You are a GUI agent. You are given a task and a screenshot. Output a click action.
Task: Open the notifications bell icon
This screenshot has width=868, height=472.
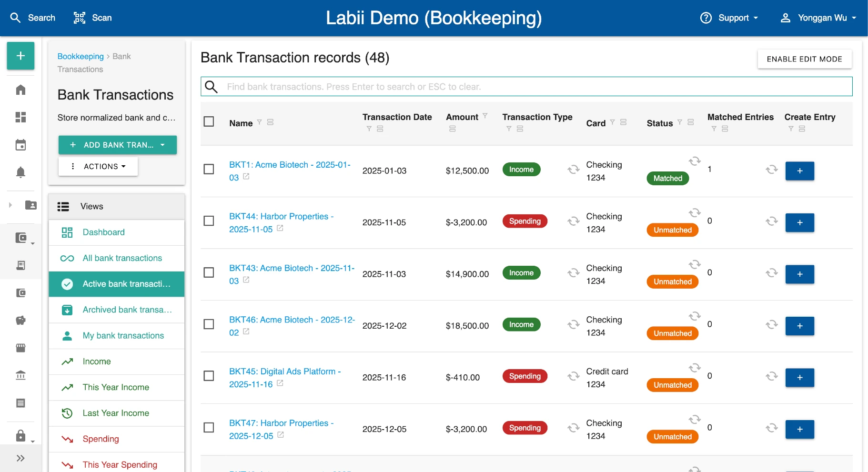20,172
